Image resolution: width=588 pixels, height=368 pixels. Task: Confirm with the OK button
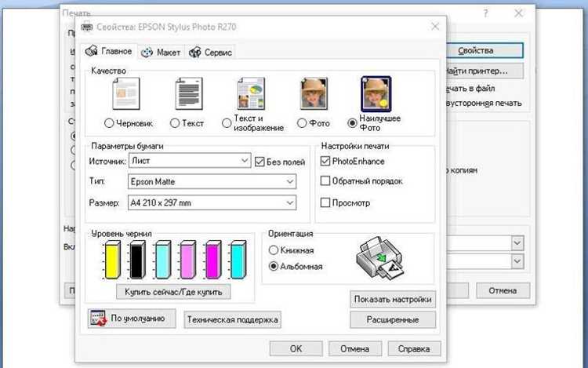tap(296, 348)
